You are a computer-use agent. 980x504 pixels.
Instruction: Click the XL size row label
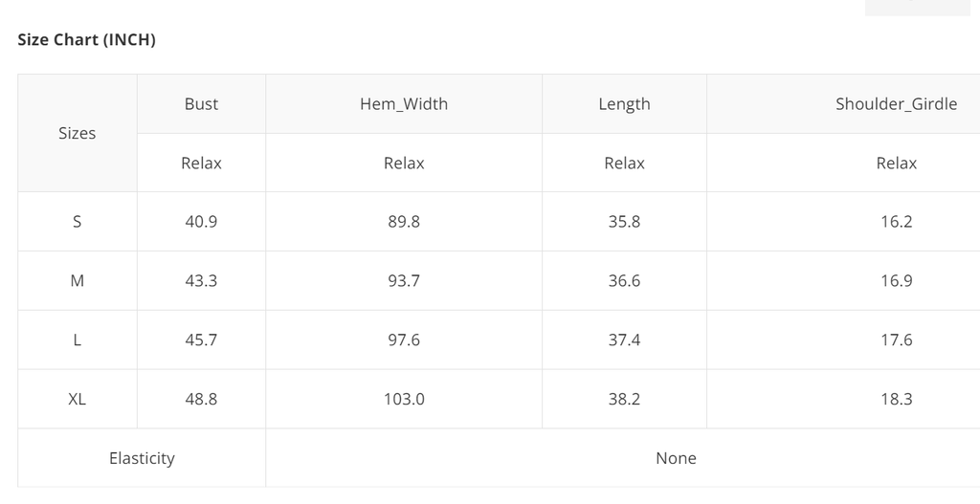click(x=78, y=400)
